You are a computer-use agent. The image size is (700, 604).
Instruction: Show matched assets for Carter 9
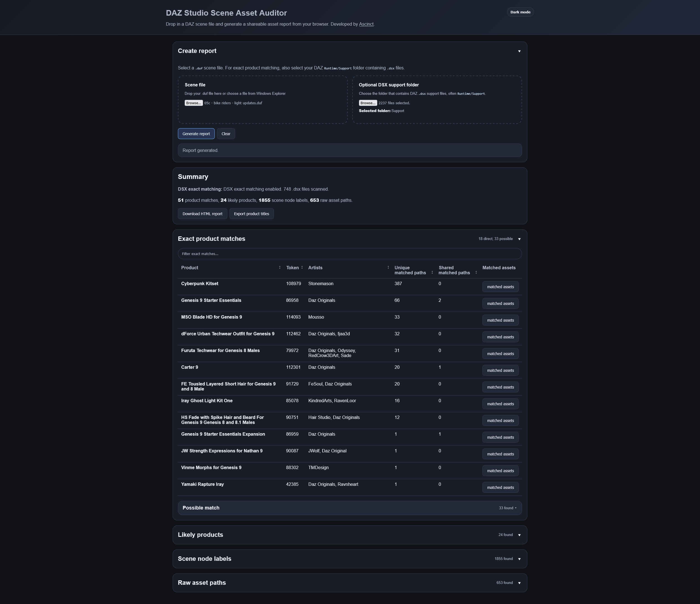click(x=500, y=370)
